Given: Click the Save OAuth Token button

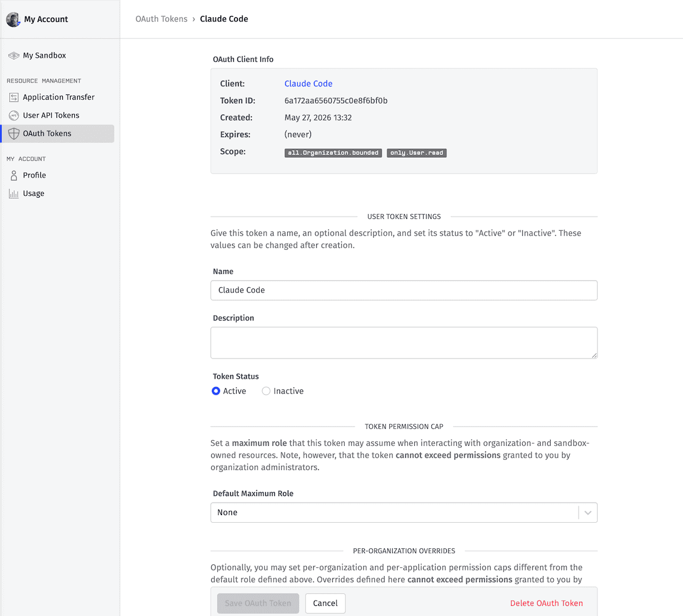Looking at the screenshot, I should 258,604.
